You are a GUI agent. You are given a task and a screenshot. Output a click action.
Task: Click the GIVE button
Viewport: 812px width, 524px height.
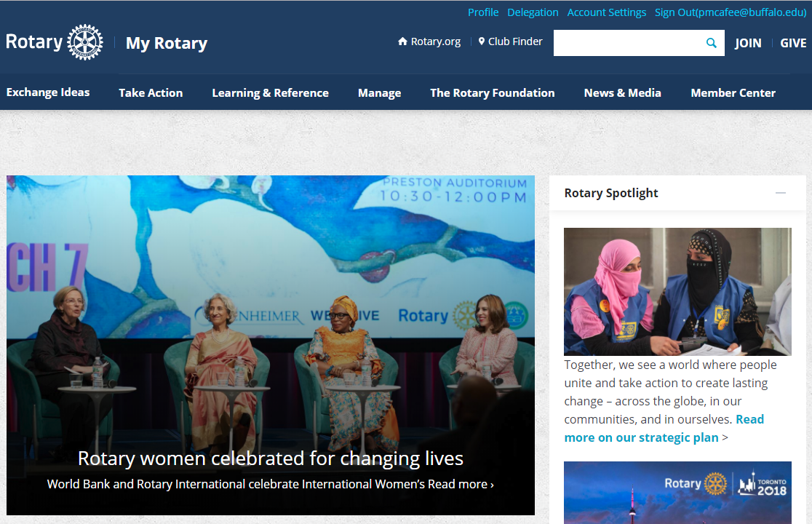point(793,43)
